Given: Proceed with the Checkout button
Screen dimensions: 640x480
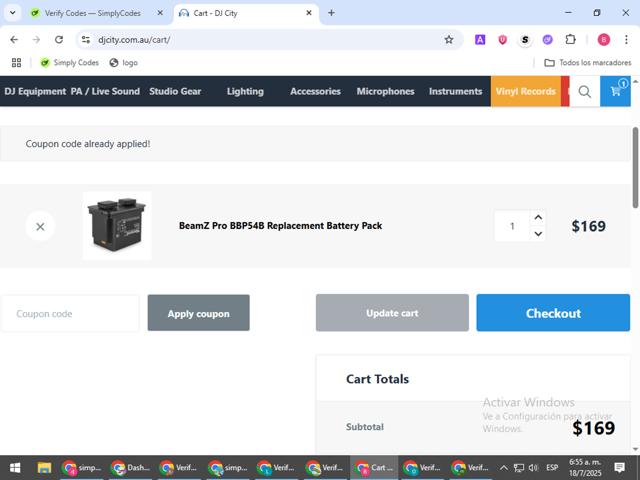Looking at the screenshot, I should [553, 313].
